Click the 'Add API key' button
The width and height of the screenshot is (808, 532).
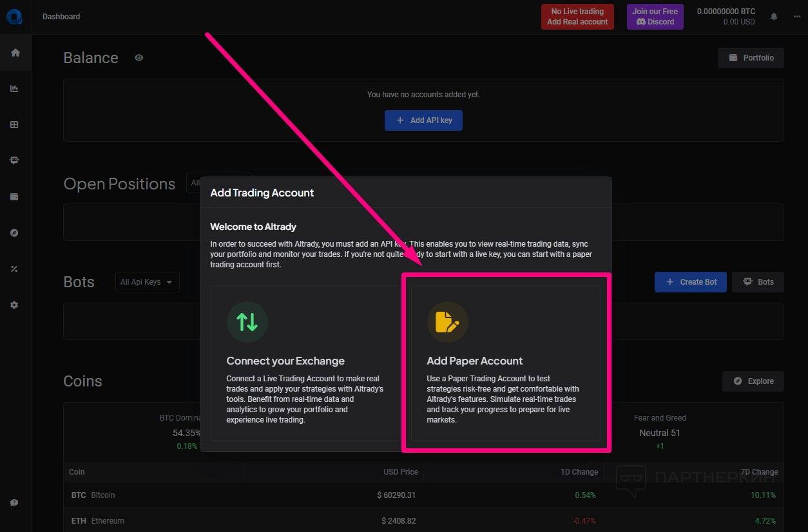point(423,120)
